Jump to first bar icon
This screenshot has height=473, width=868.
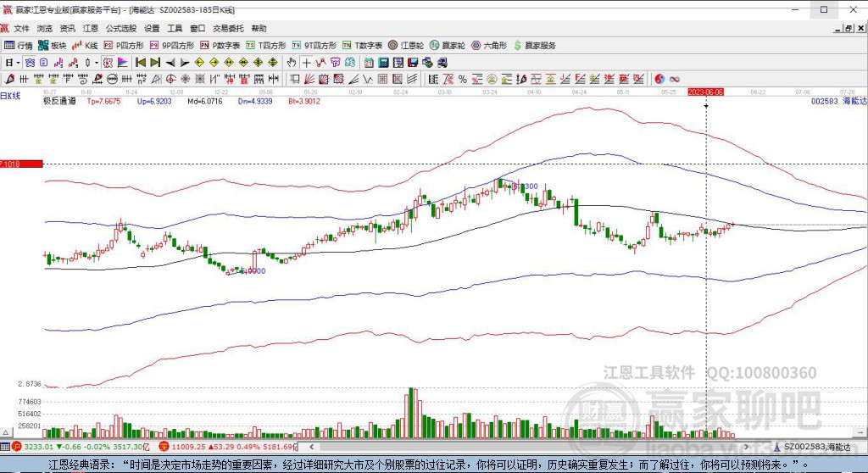click(141, 63)
